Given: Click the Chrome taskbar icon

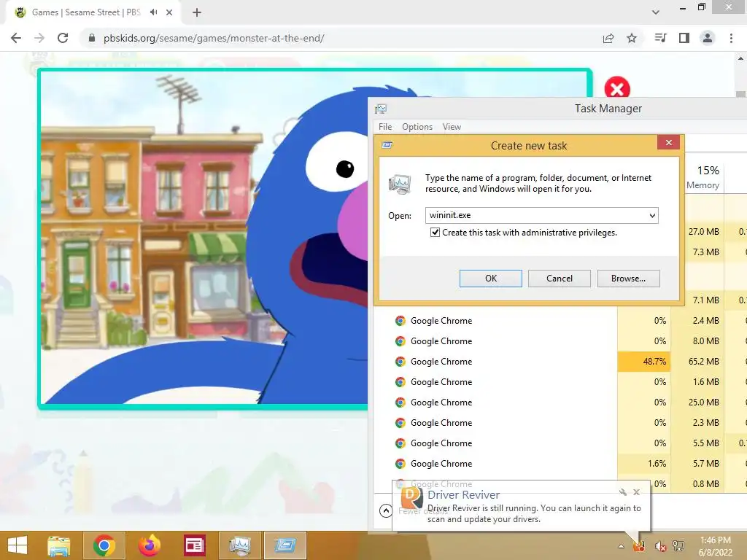Looking at the screenshot, I should 104,545.
